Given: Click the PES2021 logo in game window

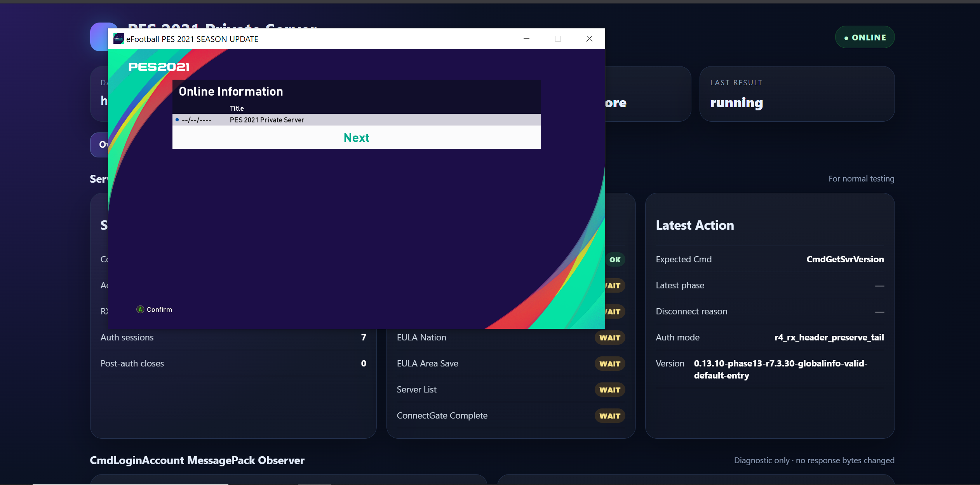Looking at the screenshot, I should 159,67.
